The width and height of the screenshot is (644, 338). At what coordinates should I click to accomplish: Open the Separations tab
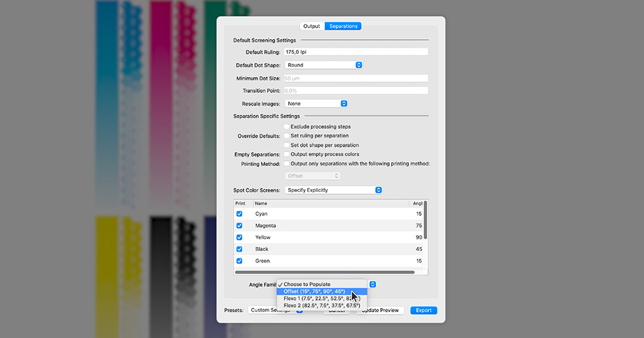point(343,27)
